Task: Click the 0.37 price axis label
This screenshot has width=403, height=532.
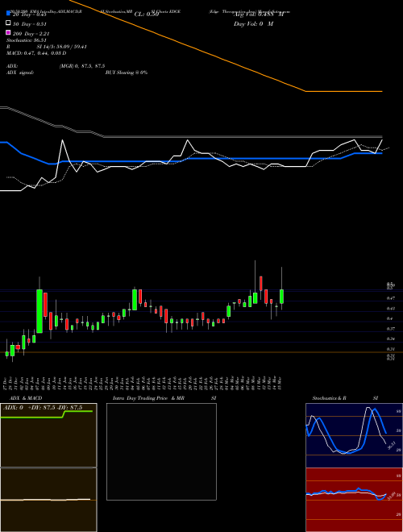Action: point(390,329)
